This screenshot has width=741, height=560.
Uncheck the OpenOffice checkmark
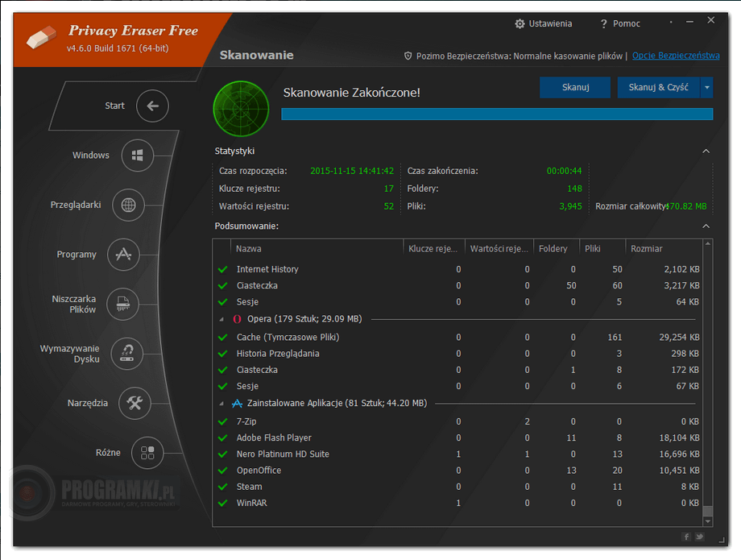click(222, 471)
